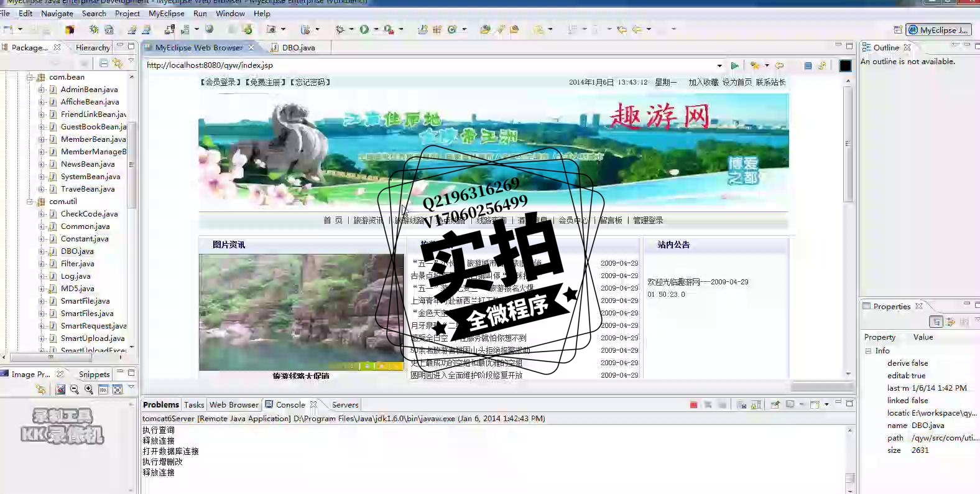
Task: Collapse the com.bean package
Action: click(x=29, y=77)
